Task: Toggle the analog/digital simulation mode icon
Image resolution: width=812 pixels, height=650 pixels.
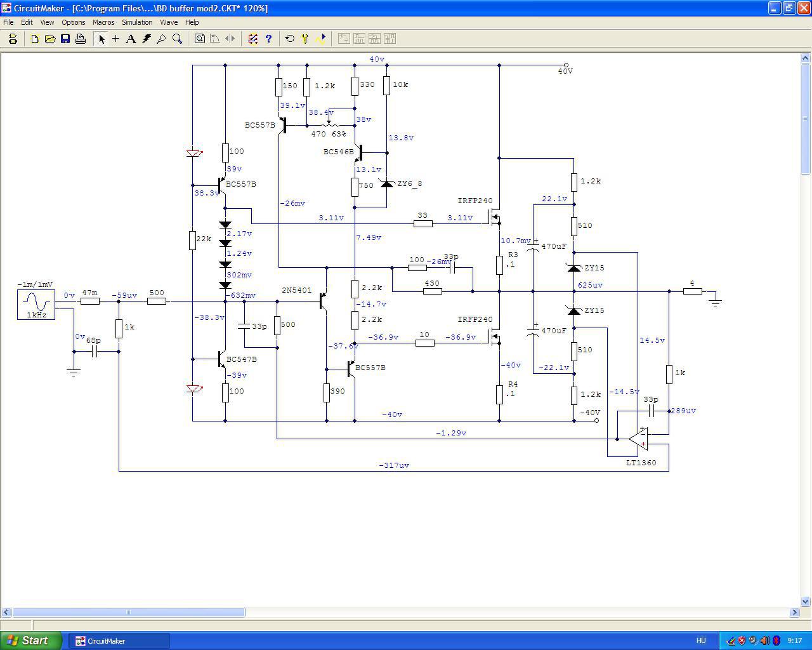Action: coord(253,39)
